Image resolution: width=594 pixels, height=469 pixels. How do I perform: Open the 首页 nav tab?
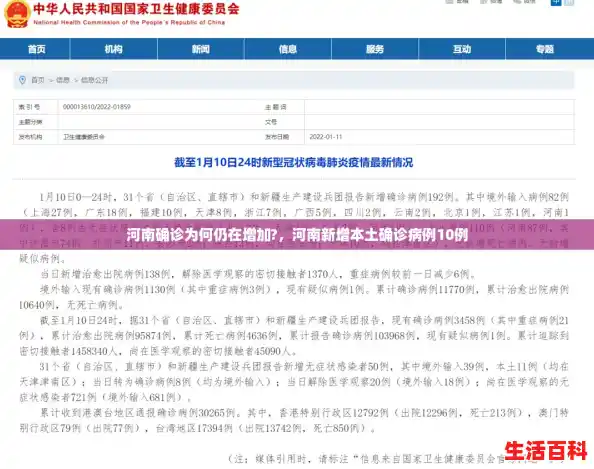pyautogui.click(x=37, y=49)
